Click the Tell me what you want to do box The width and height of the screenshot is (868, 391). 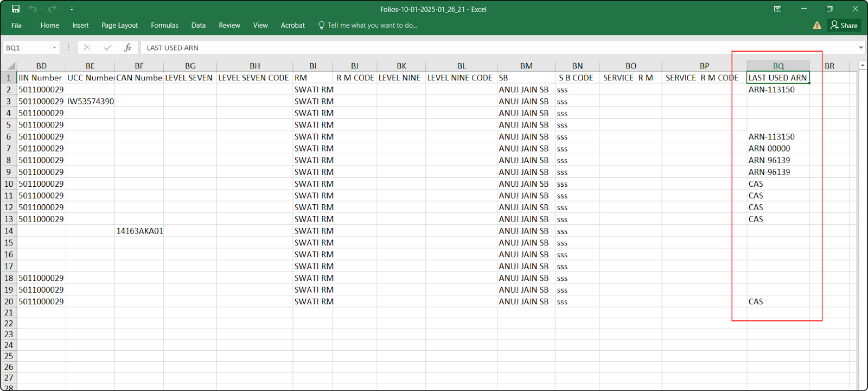click(368, 25)
